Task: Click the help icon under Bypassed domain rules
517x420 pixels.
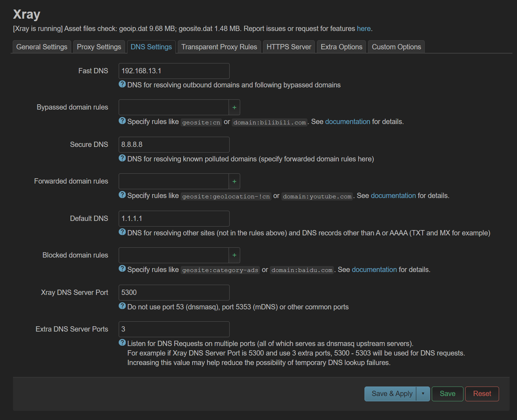Action: tap(122, 121)
